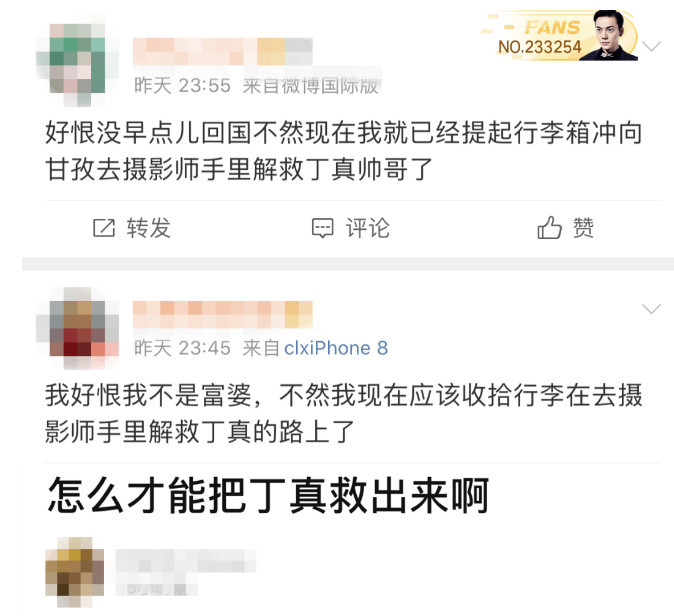Open the first poster's blurred username
The image size is (674, 616).
tap(223, 52)
